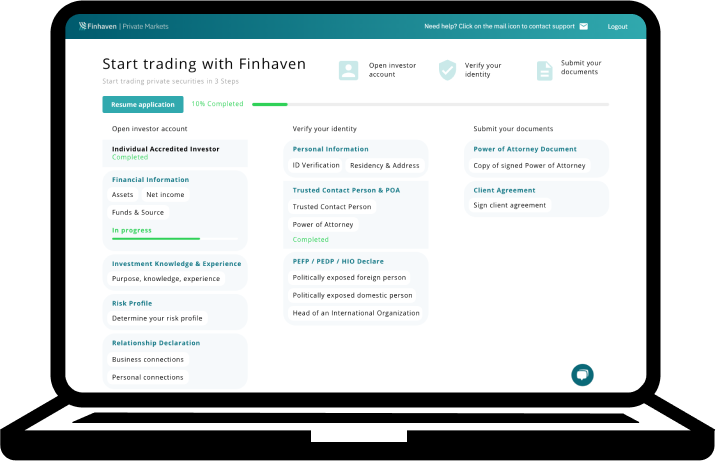Viewport: 716px width, 461px height.
Task: Click 'Verify your identity' step label at top
Action: point(483,70)
